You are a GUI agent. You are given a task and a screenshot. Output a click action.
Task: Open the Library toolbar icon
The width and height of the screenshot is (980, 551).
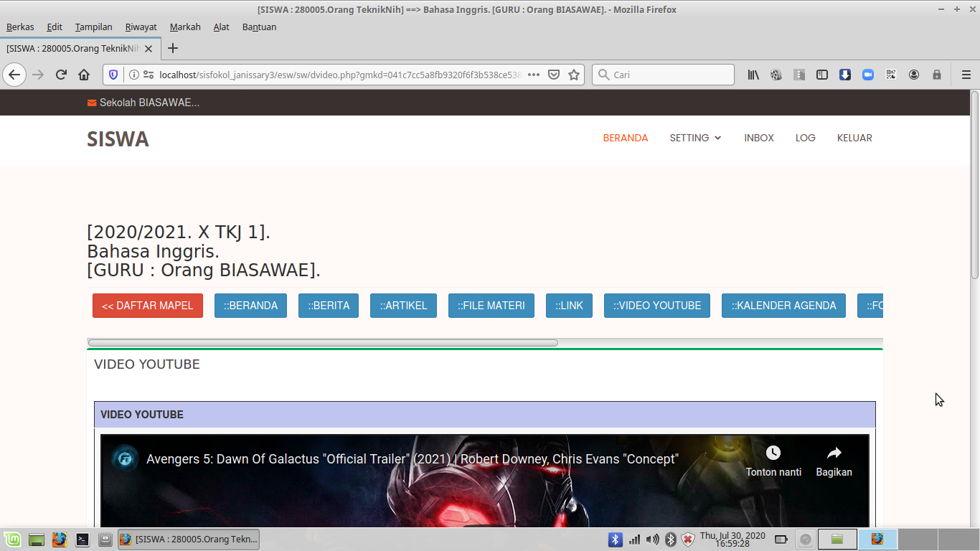pos(753,75)
